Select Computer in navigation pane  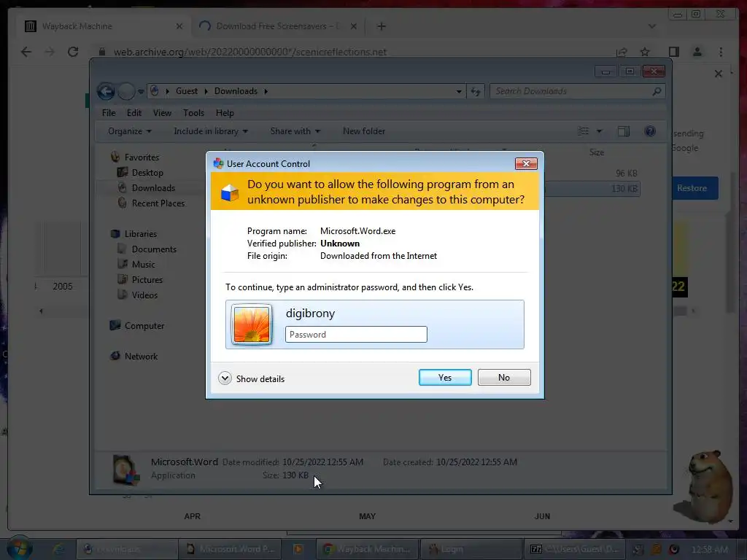144,326
